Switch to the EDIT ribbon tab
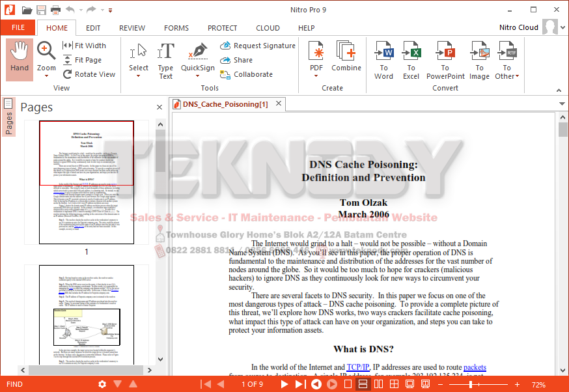Screen dimensions: 569x392 tap(93, 28)
